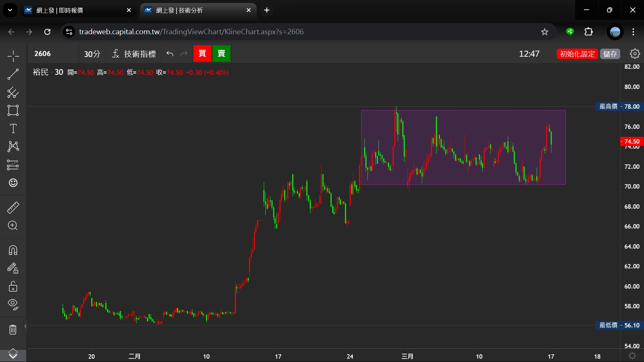The image size is (644, 362).
Task: Select the rectangle shape tool
Action: [x=13, y=110]
